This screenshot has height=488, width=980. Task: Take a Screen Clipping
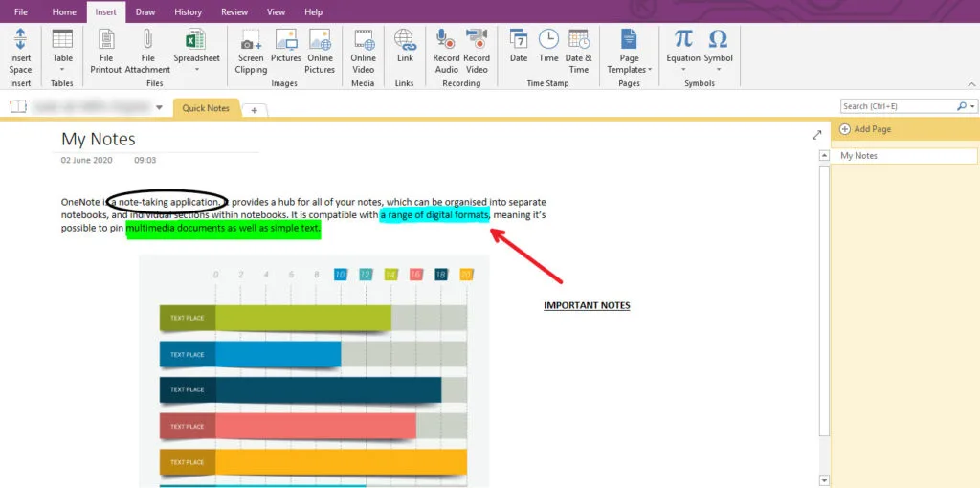252,52
